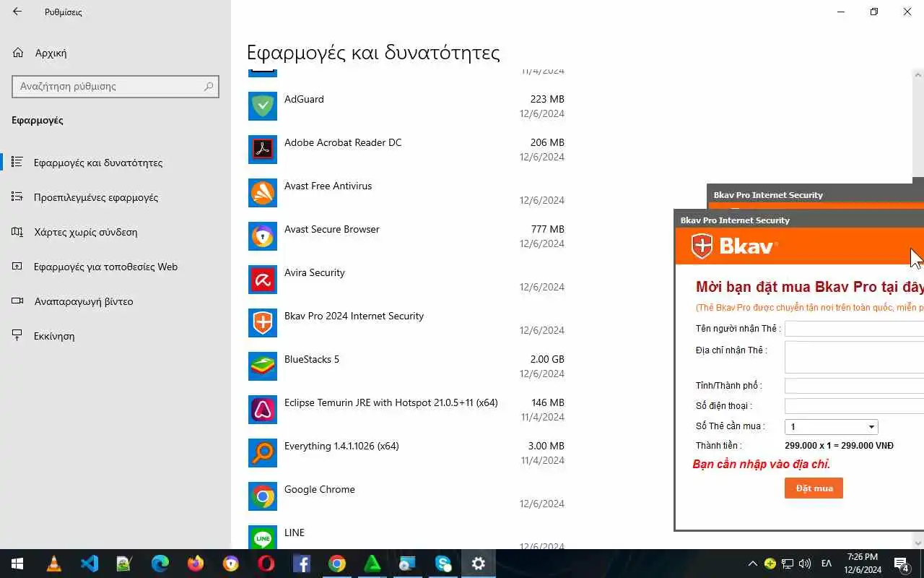This screenshot has height=578, width=924.
Task: Click the scrollbar up arrow
Action: [918, 74]
